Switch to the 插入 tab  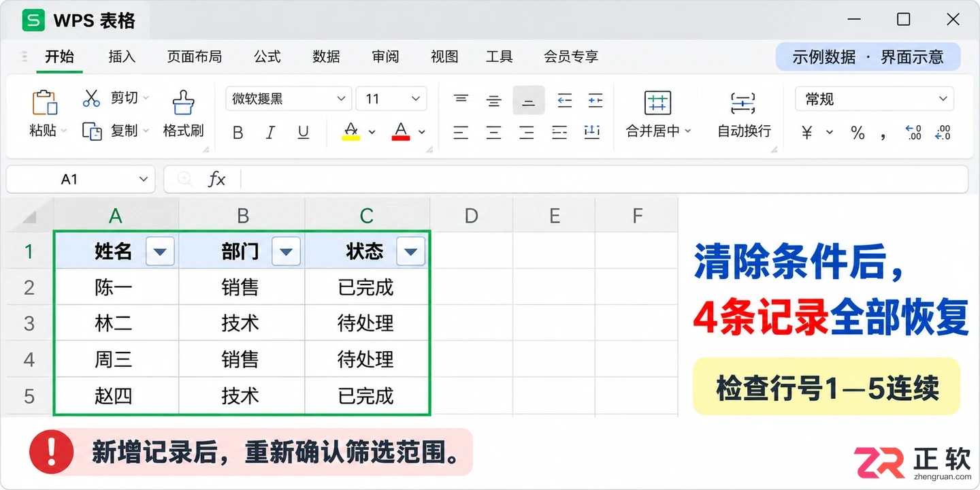coord(122,56)
